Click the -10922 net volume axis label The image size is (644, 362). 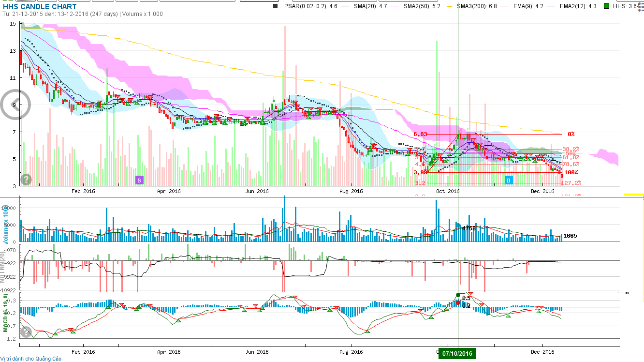click(x=9, y=290)
